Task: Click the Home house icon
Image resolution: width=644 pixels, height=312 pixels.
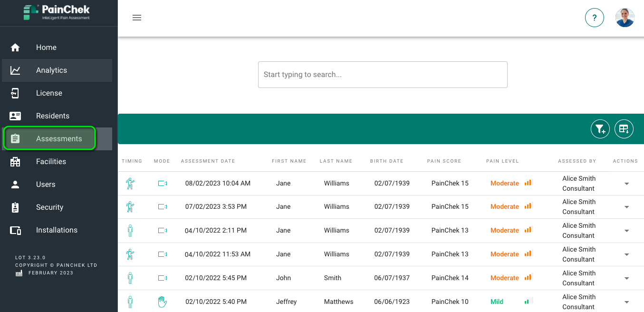Action: (15, 48)
